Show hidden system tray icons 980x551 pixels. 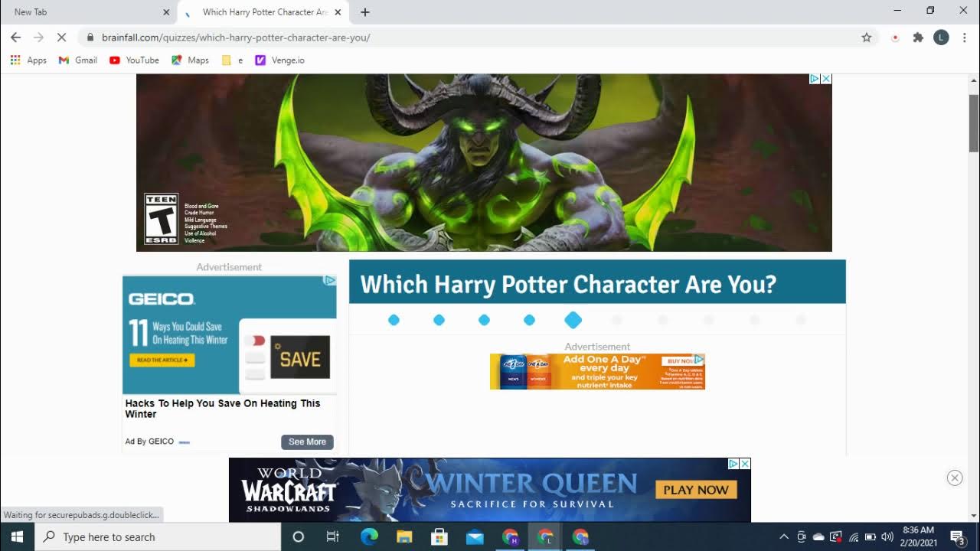[784, 537]
